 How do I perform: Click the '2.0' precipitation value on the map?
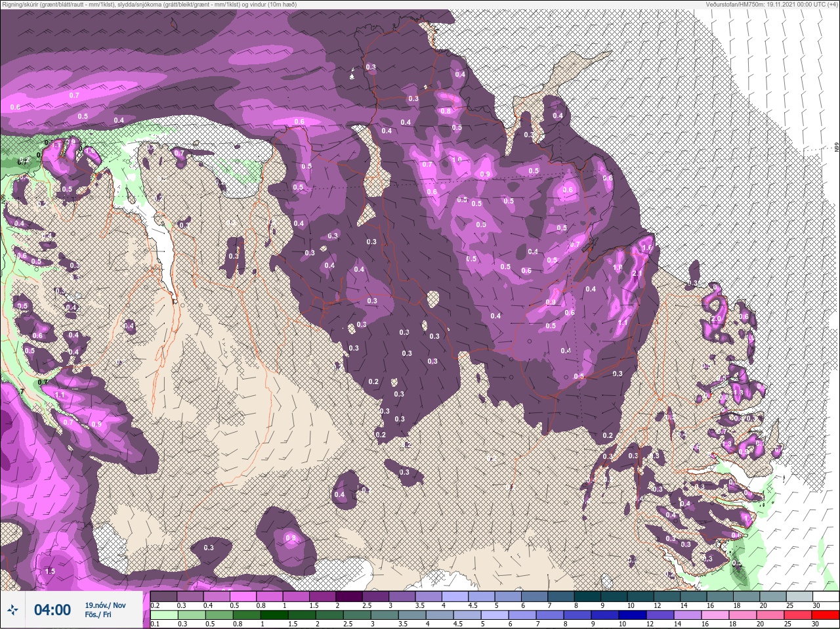point(716,318)
